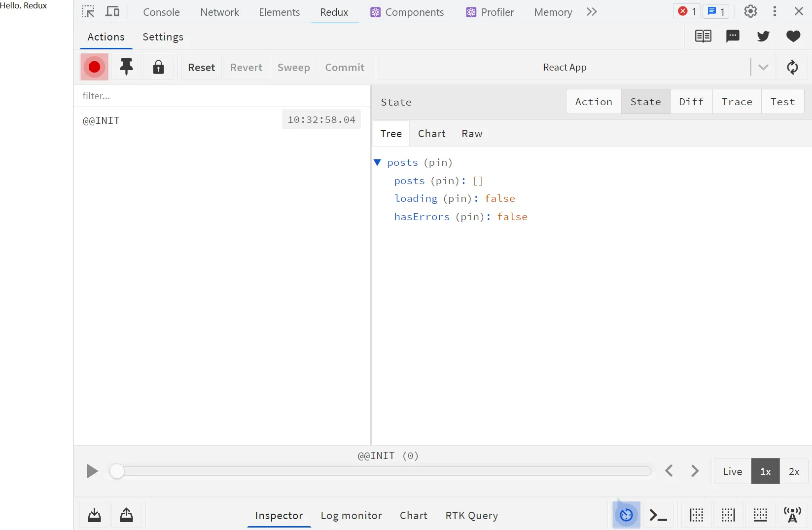Open the React Components tab
812x530 pixels.
pyautogui.click(x=407, y=12)
